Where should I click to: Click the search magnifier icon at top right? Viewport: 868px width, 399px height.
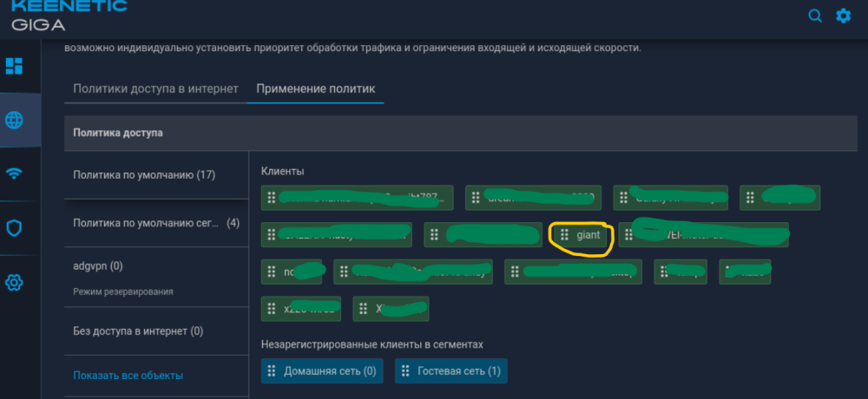pos(814,16)
